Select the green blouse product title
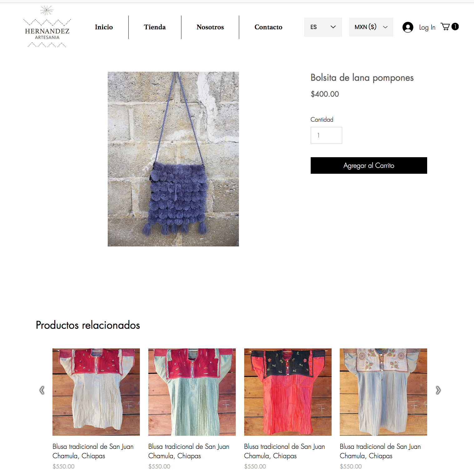Screen dimensions: 474x476 click(x=189, y=451)
